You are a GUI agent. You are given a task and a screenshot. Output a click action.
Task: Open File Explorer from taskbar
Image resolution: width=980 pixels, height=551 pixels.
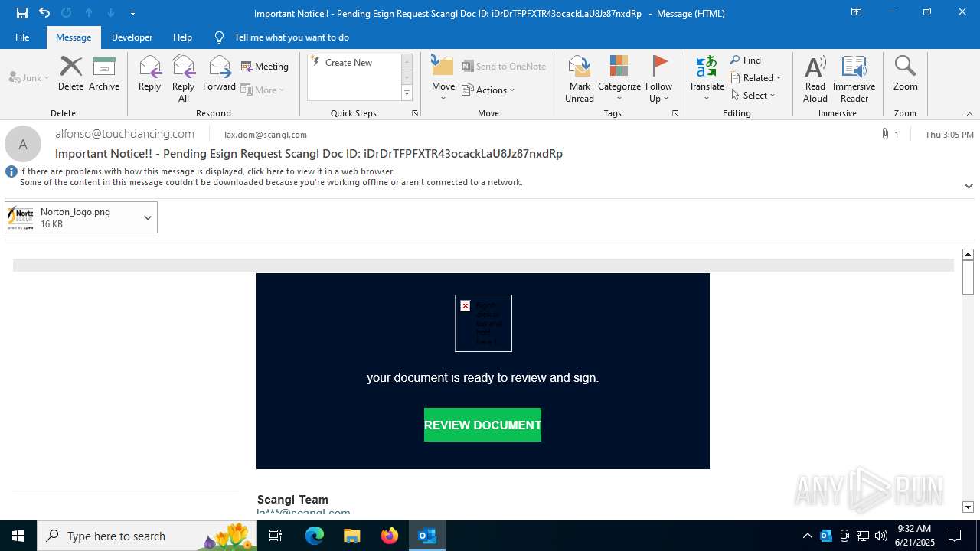click(x=352, y=536)
